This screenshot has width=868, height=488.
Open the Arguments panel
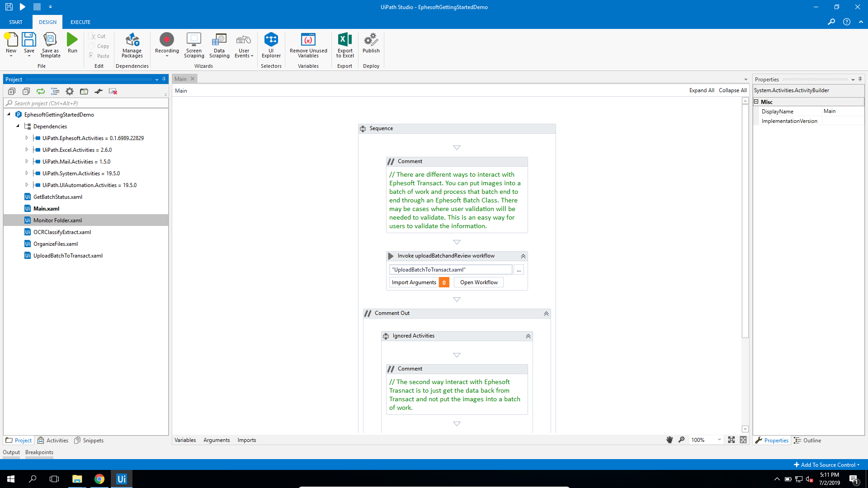point(217,440)
